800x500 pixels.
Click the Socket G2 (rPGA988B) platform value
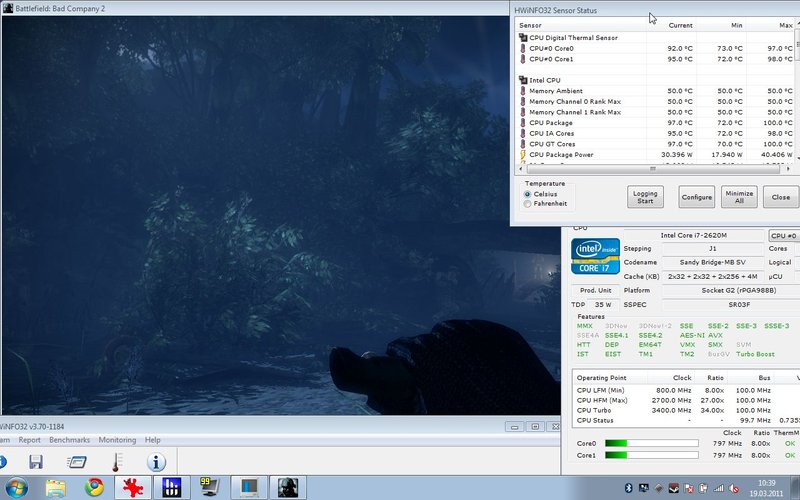(731, 290)
